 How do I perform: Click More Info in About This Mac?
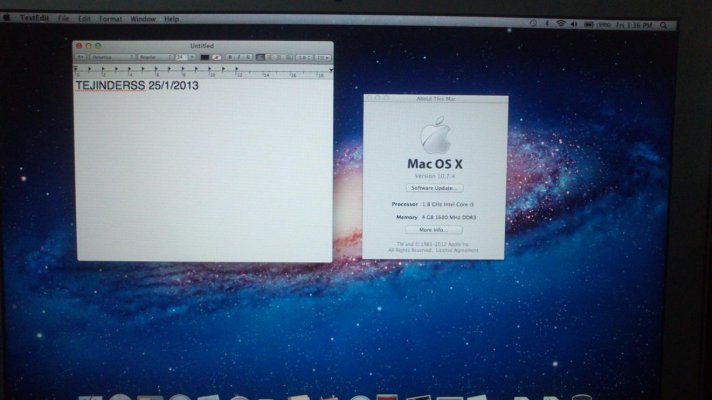tap(434, 230)
